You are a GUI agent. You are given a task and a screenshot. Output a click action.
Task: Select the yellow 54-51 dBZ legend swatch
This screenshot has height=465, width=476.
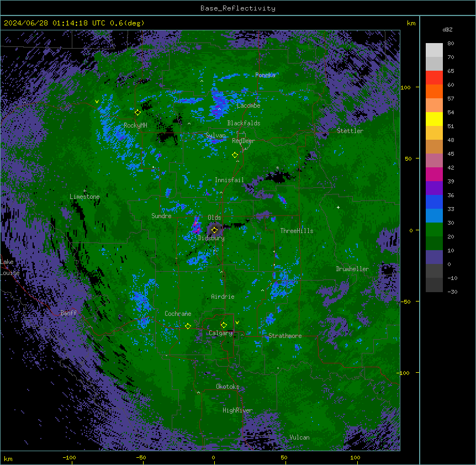(434, 119)
